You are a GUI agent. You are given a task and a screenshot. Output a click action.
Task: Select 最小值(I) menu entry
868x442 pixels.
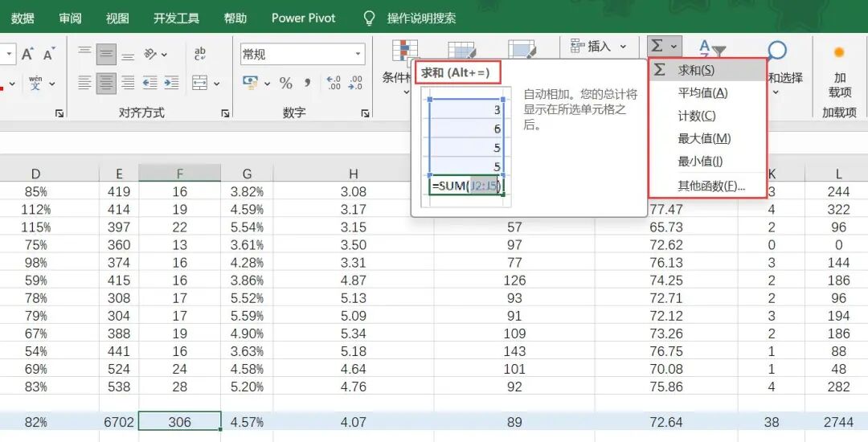point(707,161)
